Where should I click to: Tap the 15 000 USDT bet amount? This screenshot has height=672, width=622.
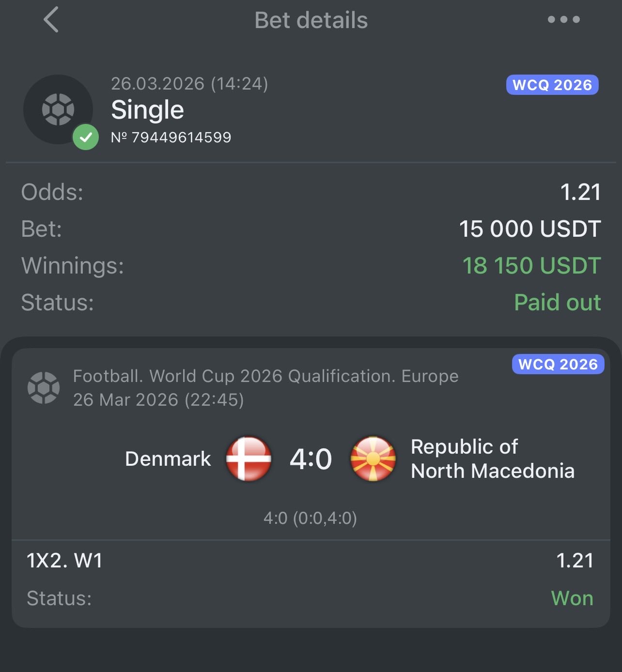click(530, 229)
